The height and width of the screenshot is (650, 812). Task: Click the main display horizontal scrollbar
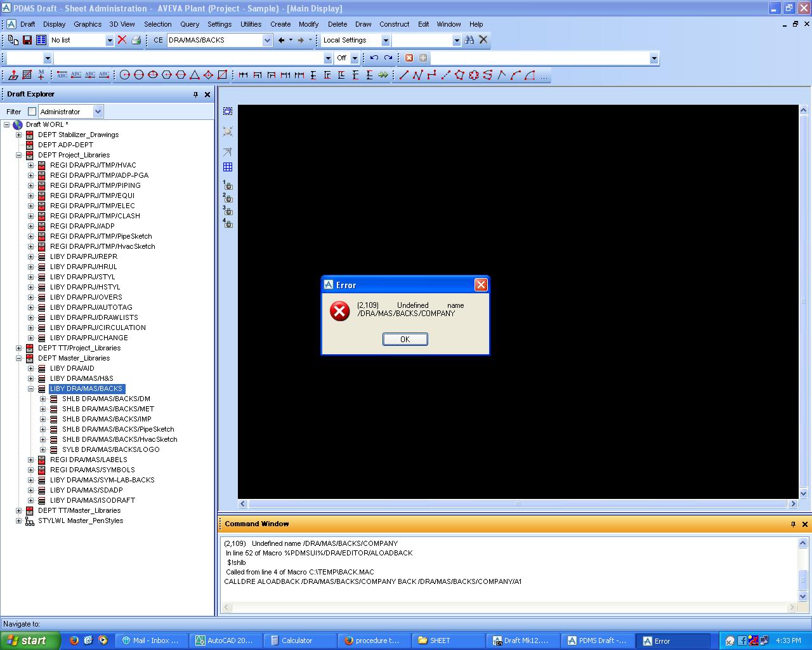point(517,503)
